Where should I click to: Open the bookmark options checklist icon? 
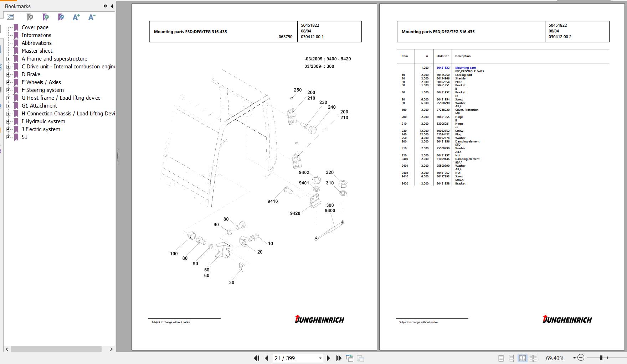tap(10, 17)
